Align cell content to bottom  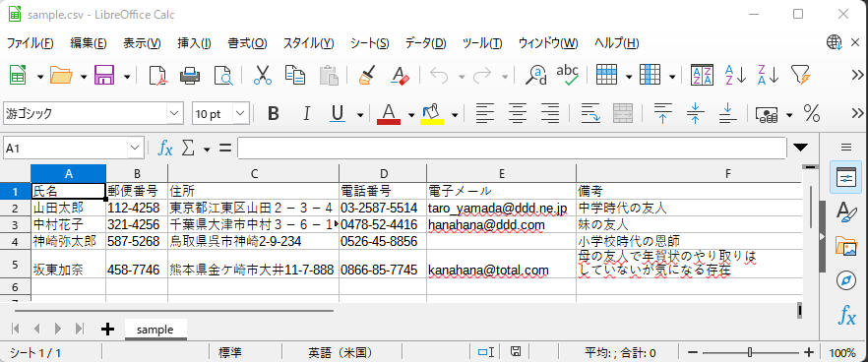pyautogui.click(x=727, y=114)
